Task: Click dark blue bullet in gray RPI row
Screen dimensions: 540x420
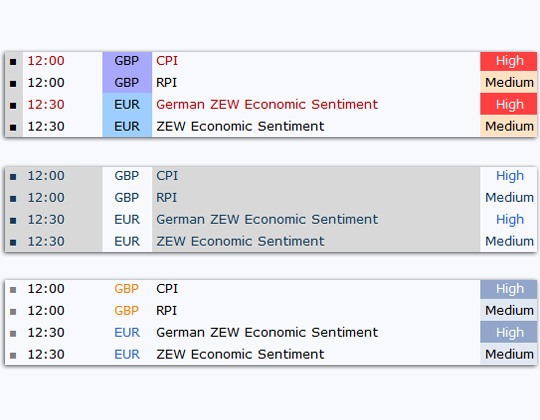Action: [13, 199]
